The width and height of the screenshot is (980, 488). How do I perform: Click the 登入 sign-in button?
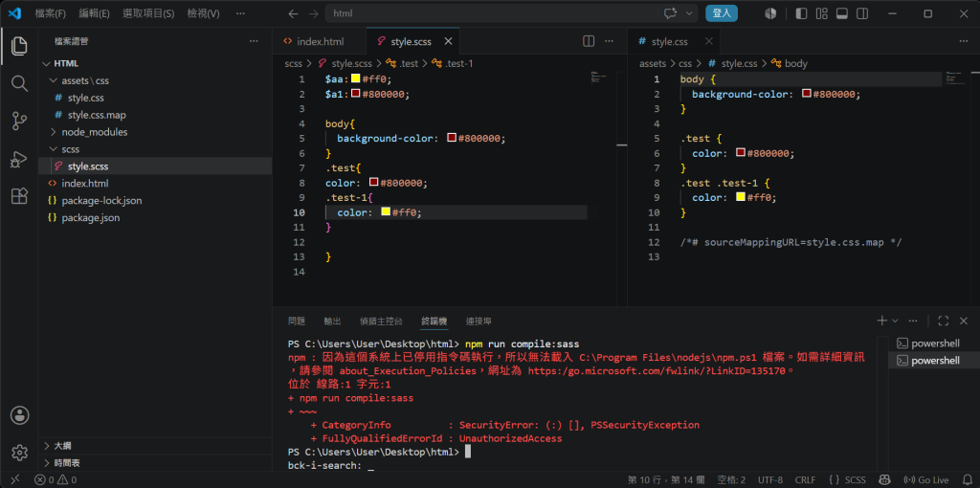point(722,13)
